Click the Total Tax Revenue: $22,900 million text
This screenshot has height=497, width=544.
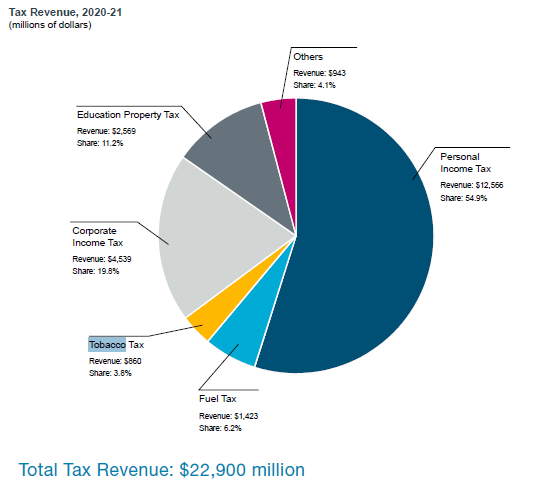pyautogui.click(x=162, y=470)
